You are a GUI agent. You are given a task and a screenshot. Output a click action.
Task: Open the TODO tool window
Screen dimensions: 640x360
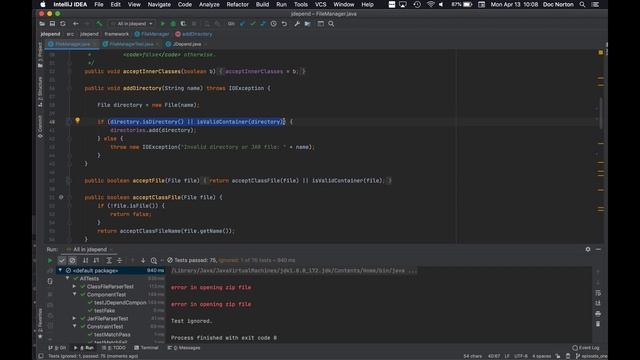pos(114,348)
